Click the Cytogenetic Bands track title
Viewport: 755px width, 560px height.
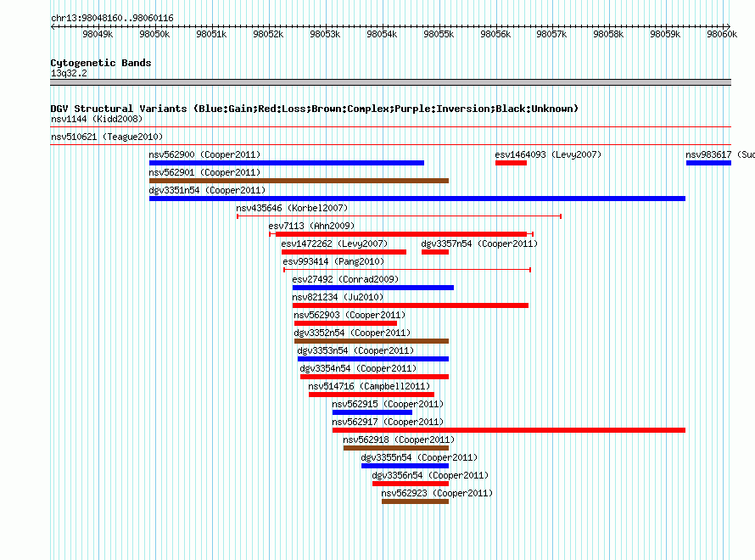tap(101, 63)
